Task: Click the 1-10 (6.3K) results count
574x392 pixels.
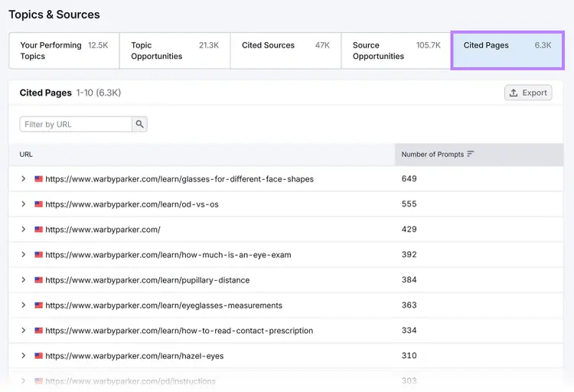Action: tap(99, 93)
